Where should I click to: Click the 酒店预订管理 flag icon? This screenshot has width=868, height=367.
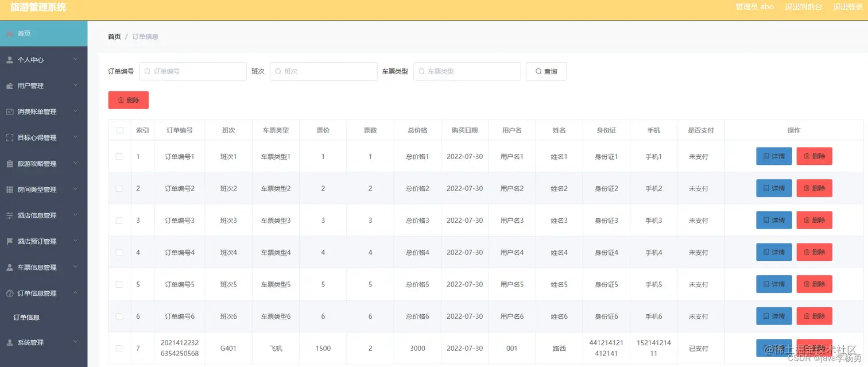[10, 241]
